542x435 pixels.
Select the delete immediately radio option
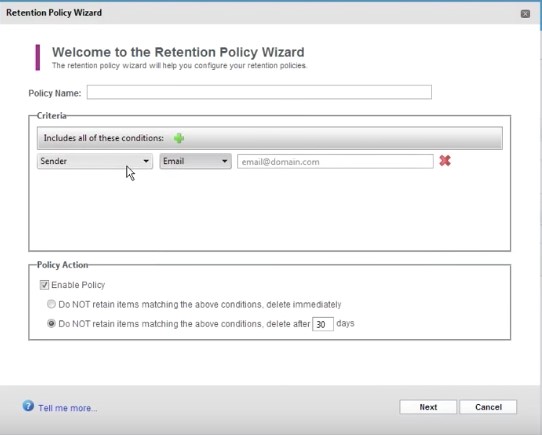(51, 304)
